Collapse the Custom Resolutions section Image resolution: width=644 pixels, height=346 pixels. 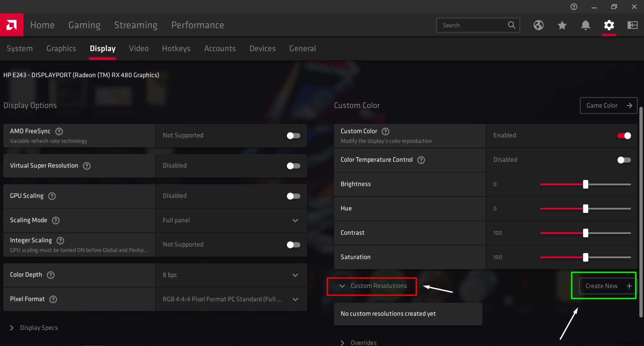point(342,286)
